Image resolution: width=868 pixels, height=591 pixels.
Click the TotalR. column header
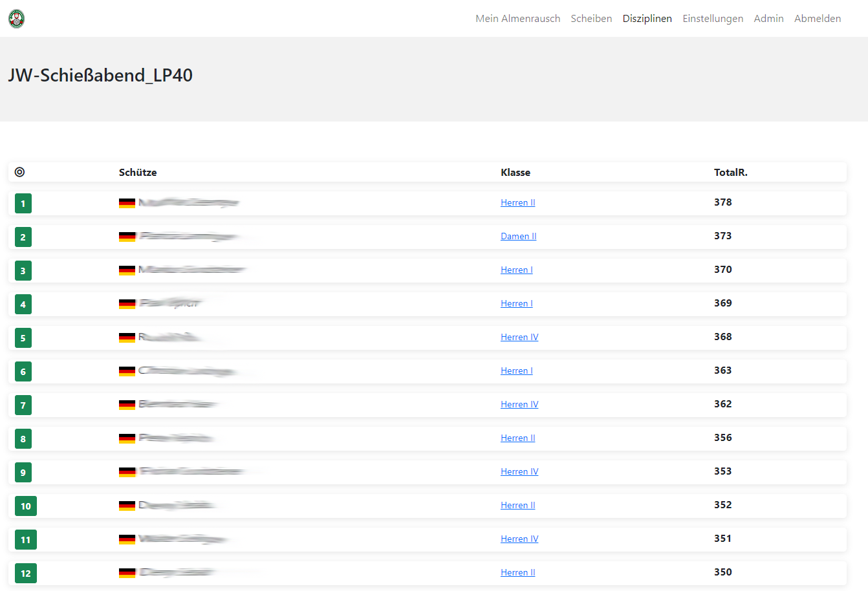(730, 173)
